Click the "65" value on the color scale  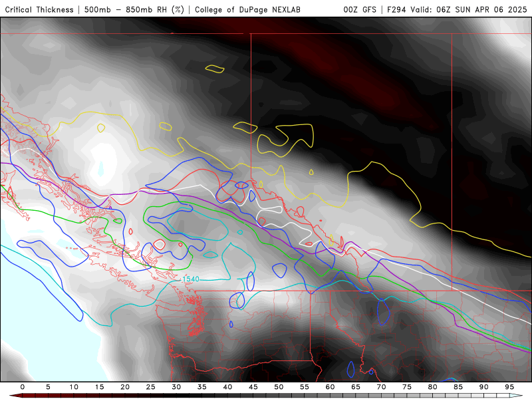[x=356, y=387]
